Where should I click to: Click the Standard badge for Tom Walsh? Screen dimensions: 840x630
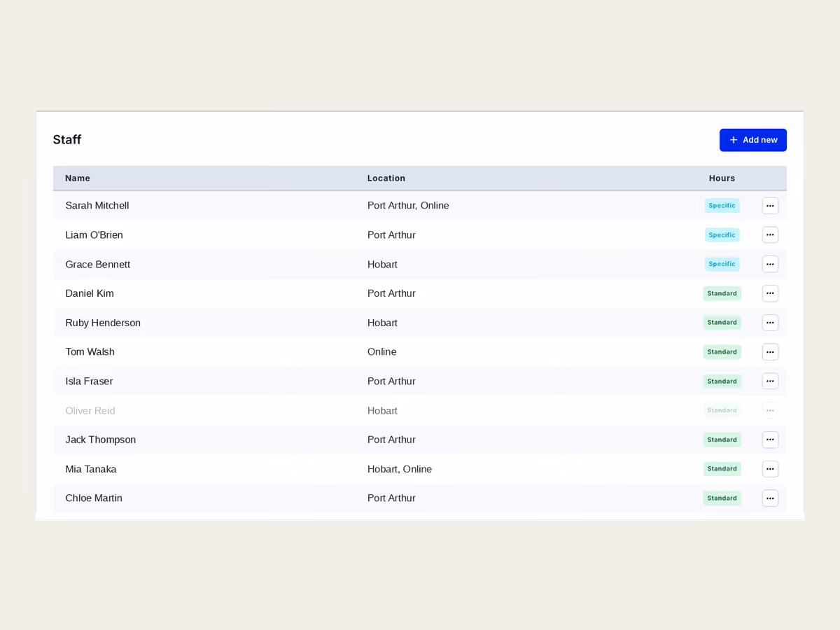(x=722, y=352)
